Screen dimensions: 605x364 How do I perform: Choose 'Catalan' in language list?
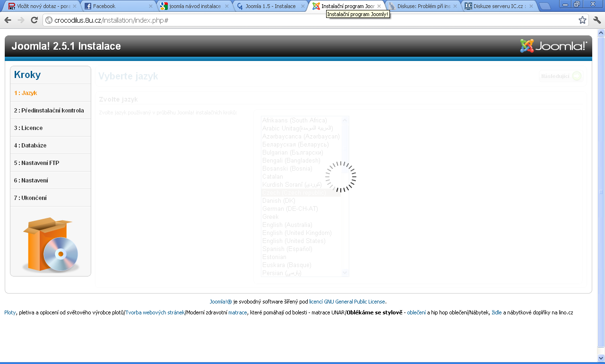301,177
